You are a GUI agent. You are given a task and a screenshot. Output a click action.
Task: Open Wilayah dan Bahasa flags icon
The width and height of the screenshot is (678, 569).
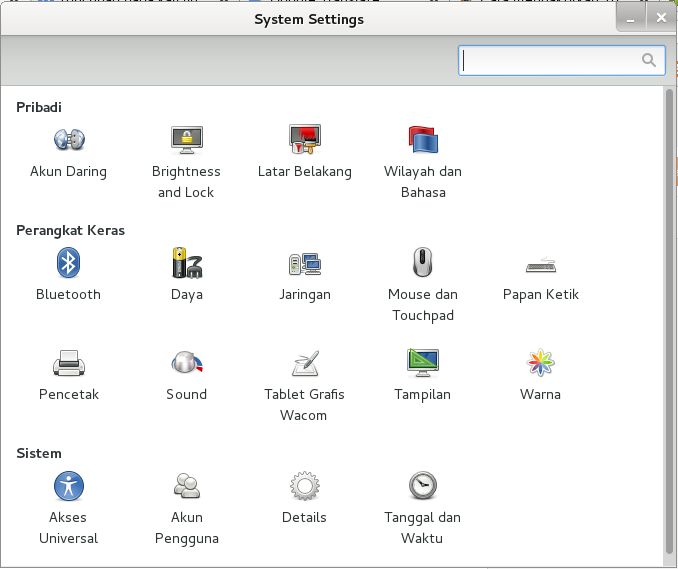[423, 139]
